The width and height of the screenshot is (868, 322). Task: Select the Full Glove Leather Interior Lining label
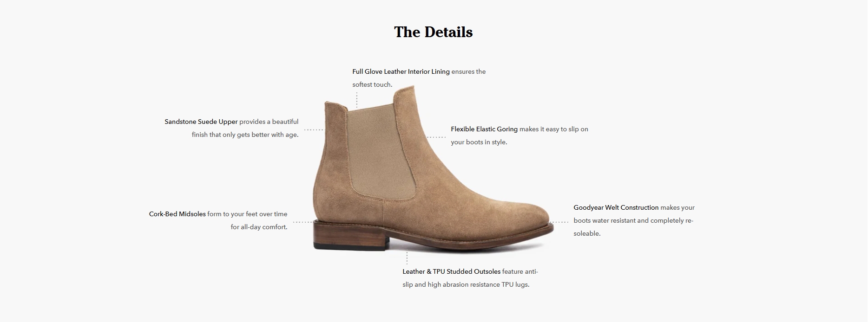coord(401,71)
